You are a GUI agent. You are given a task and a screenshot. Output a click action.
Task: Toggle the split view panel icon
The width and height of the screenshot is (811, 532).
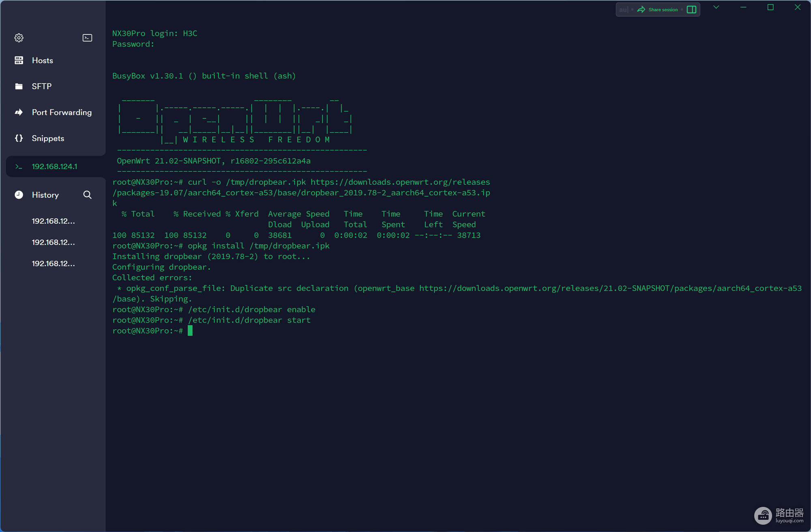(x=691, y=10)
